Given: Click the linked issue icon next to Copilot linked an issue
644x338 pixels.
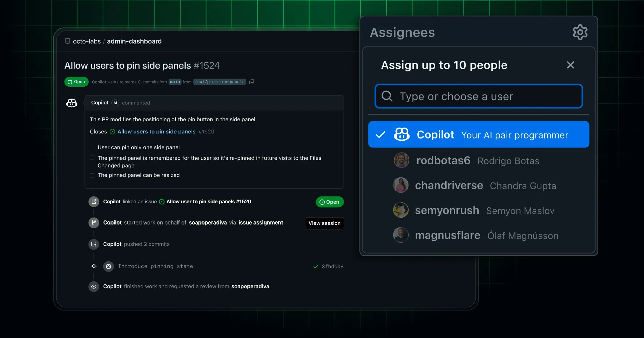Looking at the screenshot, I should [93, 201].
